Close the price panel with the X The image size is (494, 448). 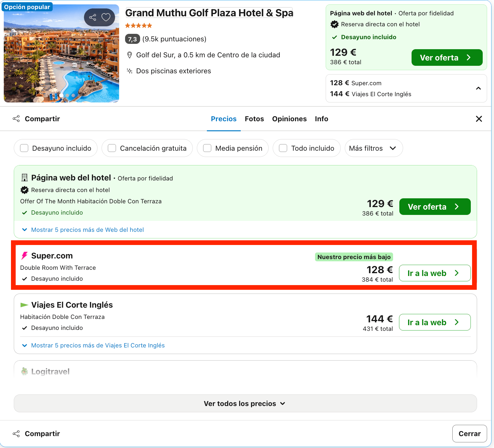(x=479, y=119)
